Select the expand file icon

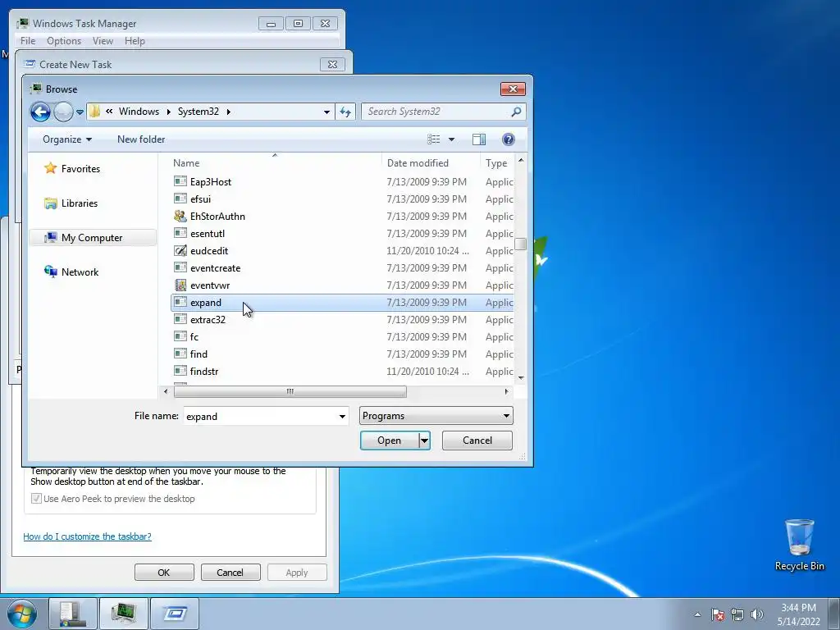click(x=180, y=302)
